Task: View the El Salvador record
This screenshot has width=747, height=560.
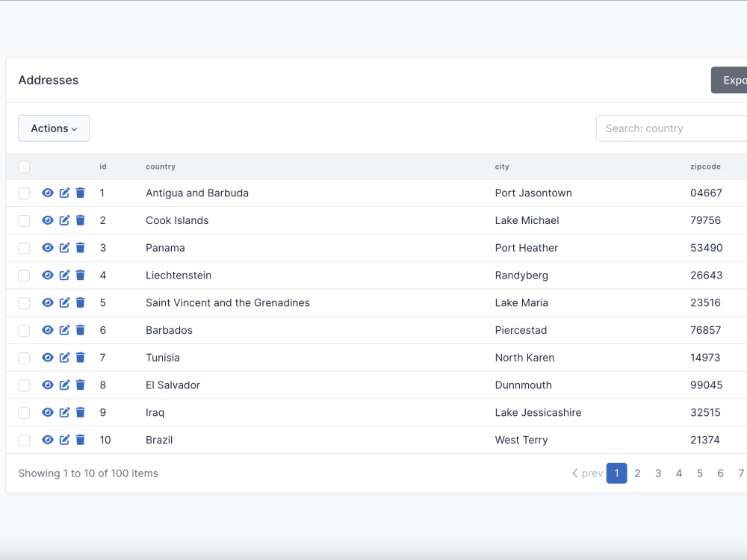Action: pyautogui.click(x=48, y=385)
